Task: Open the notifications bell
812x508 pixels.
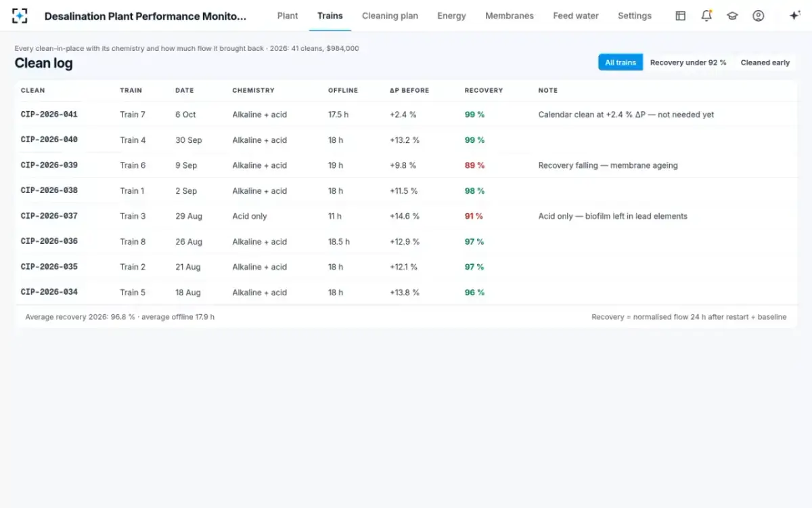Action: click(x=706, y=16)
